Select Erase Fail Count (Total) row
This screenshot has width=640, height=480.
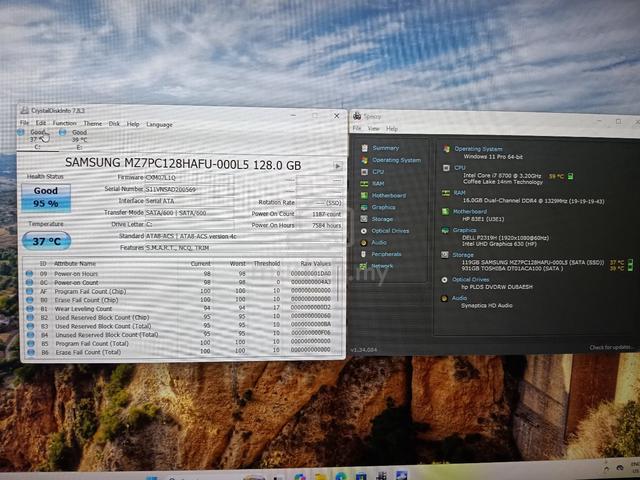pos(180,352)
